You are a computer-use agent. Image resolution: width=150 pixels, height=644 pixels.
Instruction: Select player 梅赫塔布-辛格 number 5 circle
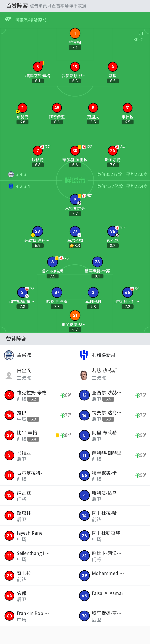(x=38, y=67)
